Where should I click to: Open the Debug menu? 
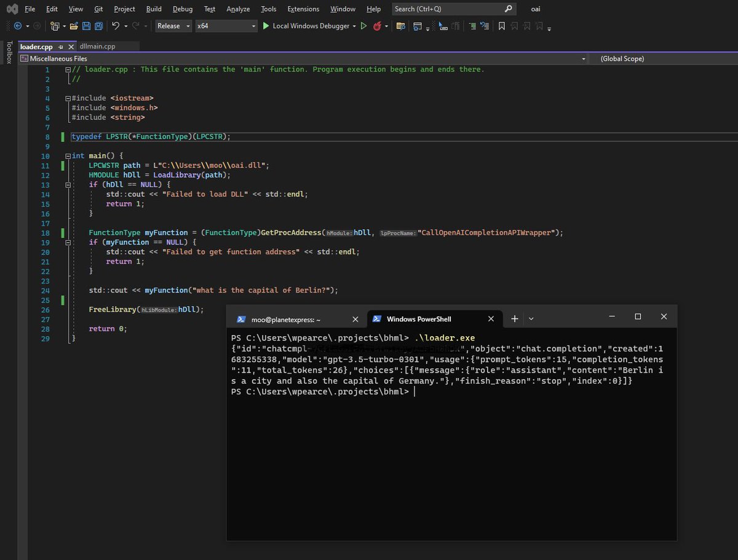pos(183,9)
